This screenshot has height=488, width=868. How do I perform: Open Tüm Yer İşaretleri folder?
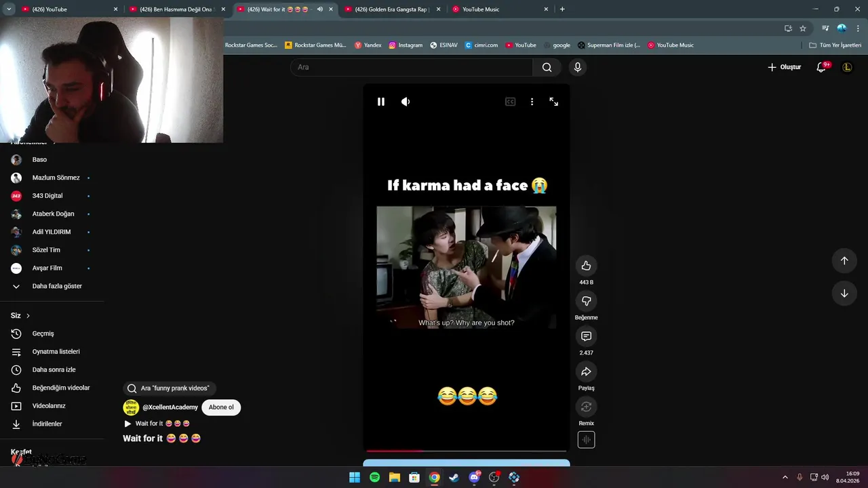click(x=835, y=45)
